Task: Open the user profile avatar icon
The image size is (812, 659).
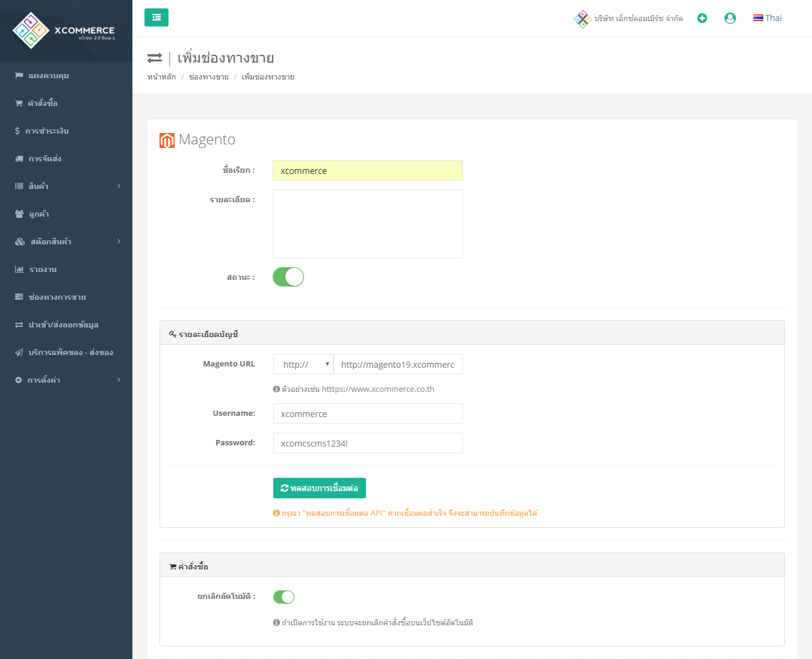Action: (x=730, y=18)
